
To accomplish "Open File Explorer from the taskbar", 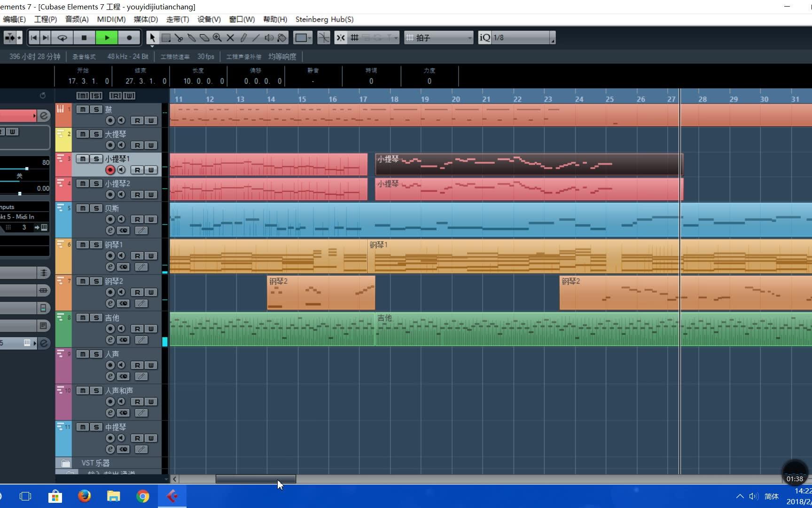I will pos(114,496).
